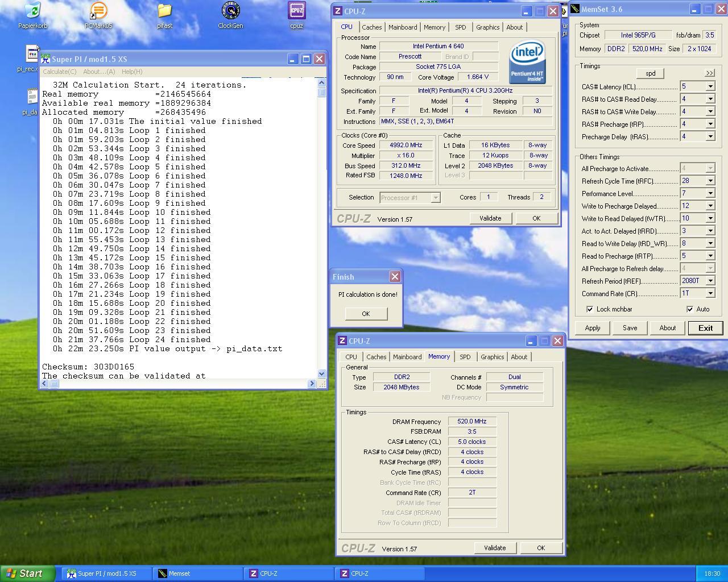The width and height of the screenshot is (728, 582).
Task: Open Precharge Delay (tRAS) dropdown
Action: [x=710, y=136]
